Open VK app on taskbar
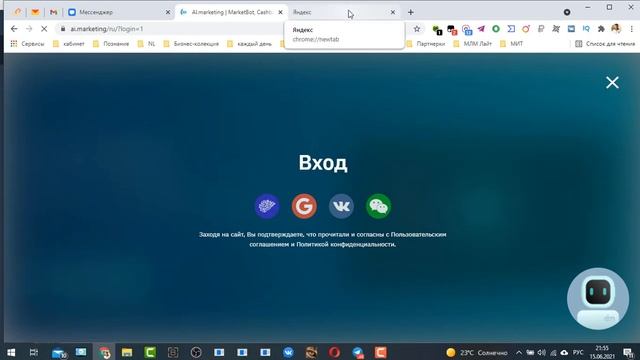This screenshot has width=640, height=360. (x=288, y=352)
